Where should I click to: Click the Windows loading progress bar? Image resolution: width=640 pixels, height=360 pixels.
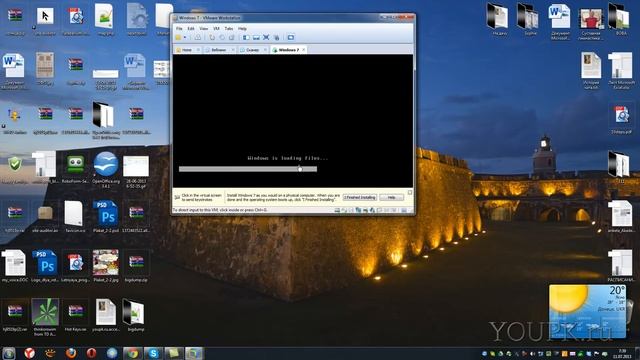pyautogui.click(x=248, y=169)
